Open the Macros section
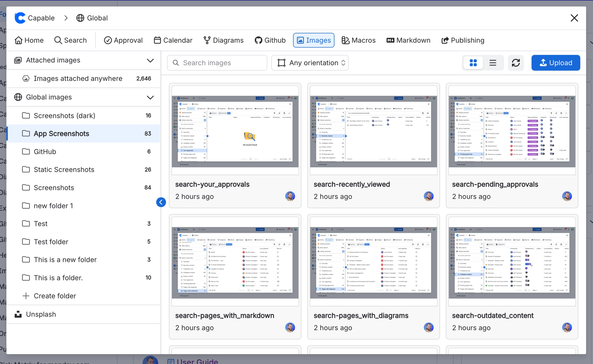The image size is (593, 364). pos(358,40)
